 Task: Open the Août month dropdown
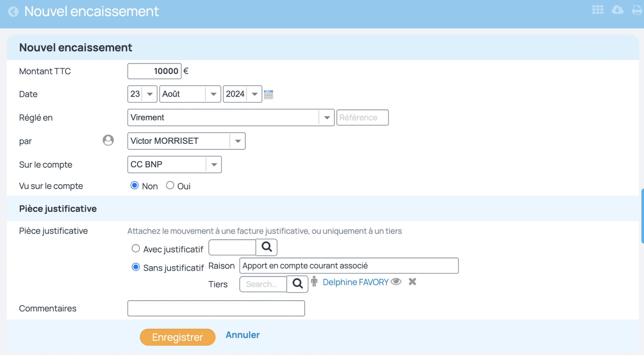tap(190, 94)
